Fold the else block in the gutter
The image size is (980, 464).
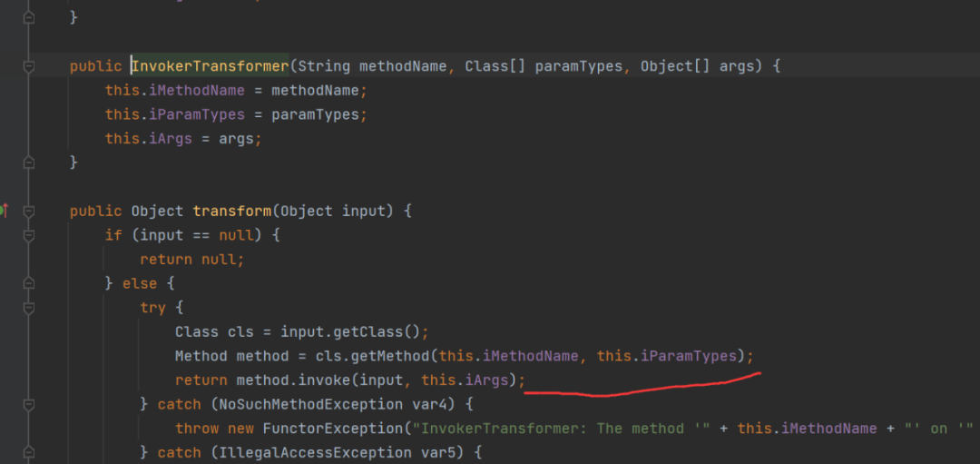(29, 283)
